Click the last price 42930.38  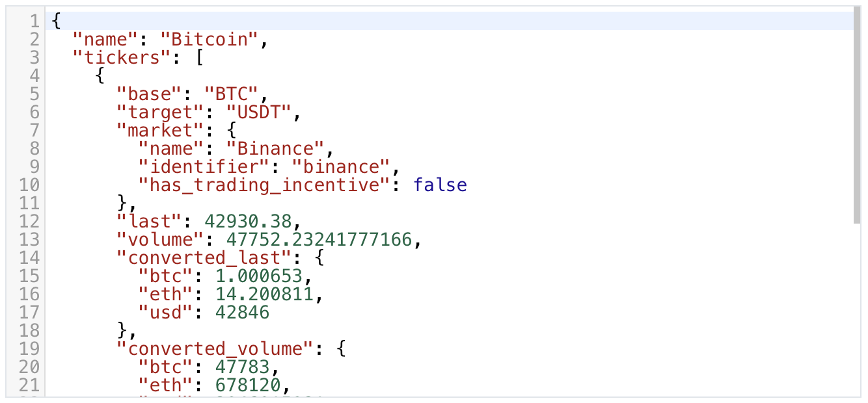click(248, 222)
